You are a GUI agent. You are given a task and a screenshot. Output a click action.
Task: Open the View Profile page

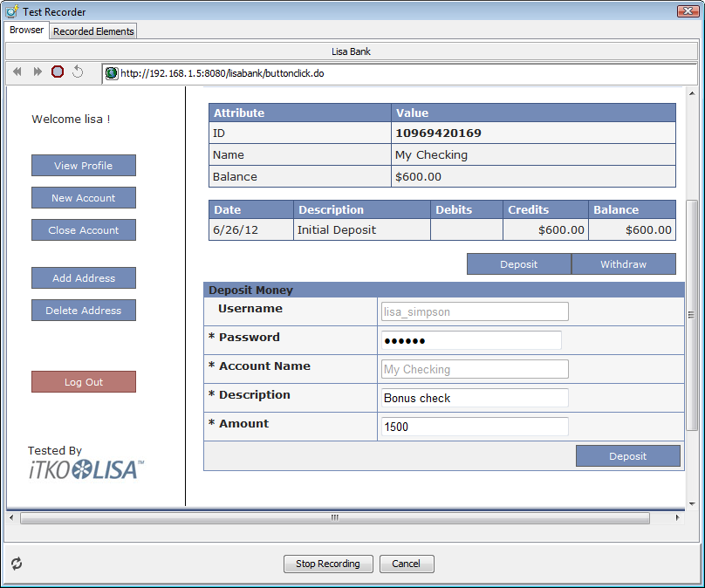[x=83, y=165]
